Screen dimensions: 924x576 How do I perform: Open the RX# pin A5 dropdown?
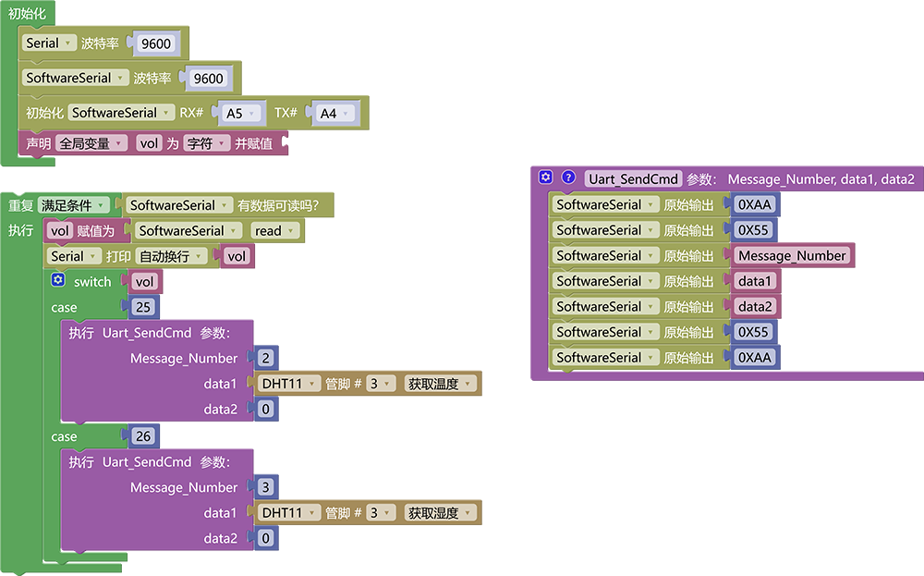pyautogui.click(x=241, y=113)
